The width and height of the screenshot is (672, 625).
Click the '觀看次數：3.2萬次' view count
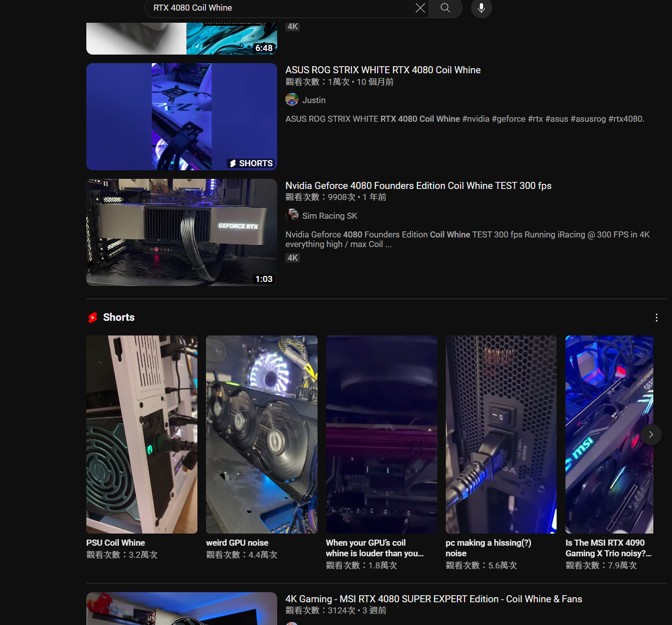coord(122,555)
